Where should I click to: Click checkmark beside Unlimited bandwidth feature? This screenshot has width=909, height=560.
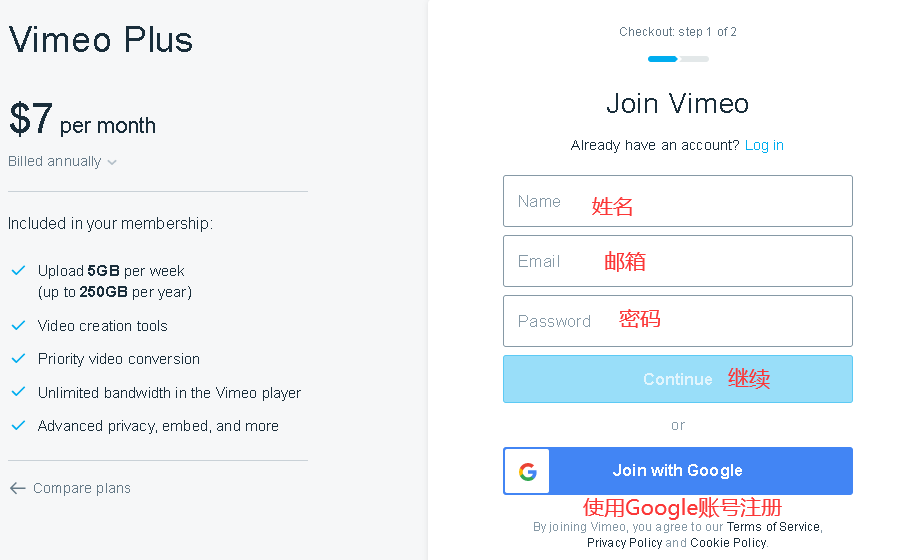click(18, 392)
